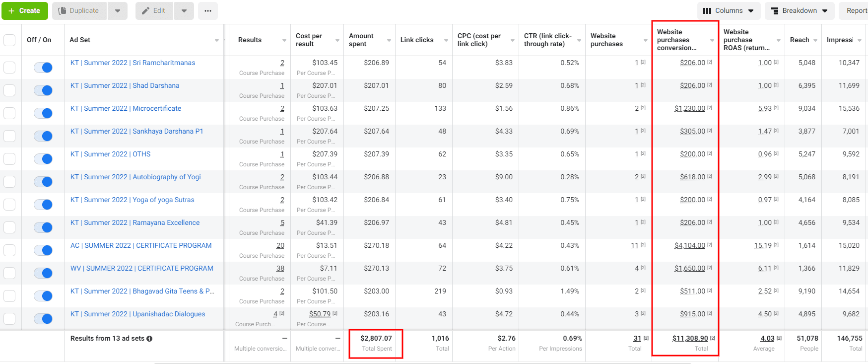Screen dimensions: 868x364
Task: Click the footnote icon beside average 4.03 ROAS
Action: 779,338
